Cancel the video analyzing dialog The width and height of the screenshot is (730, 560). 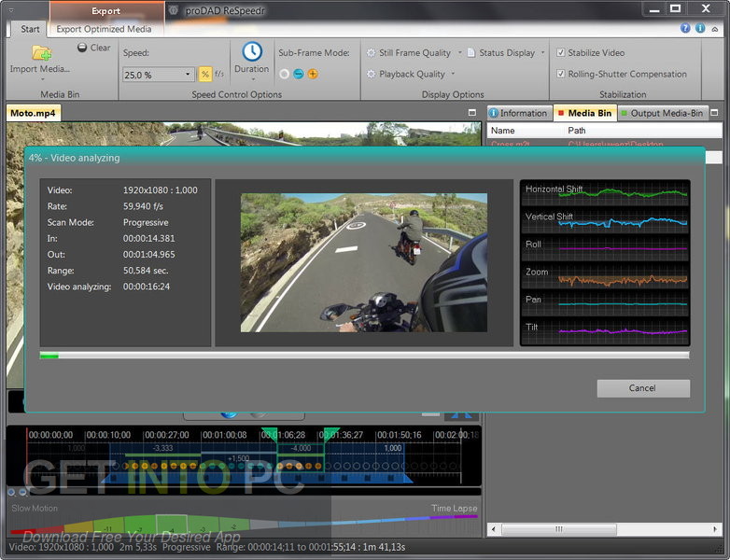click(643, 388)
